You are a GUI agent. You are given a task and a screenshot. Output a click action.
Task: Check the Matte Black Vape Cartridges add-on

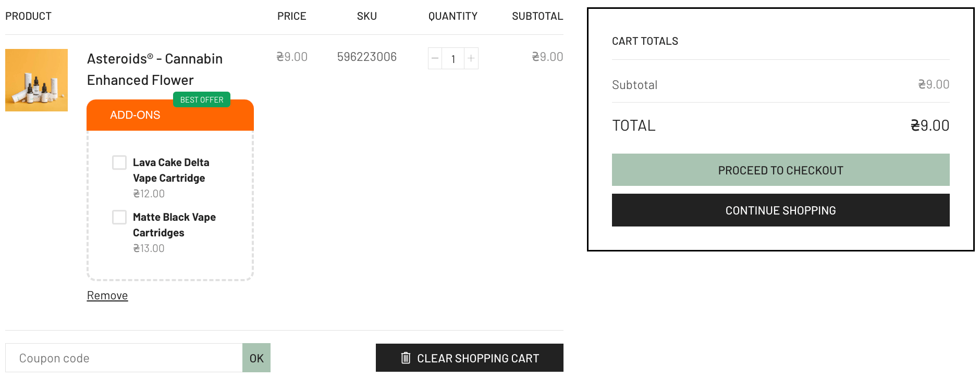point(119,217)
